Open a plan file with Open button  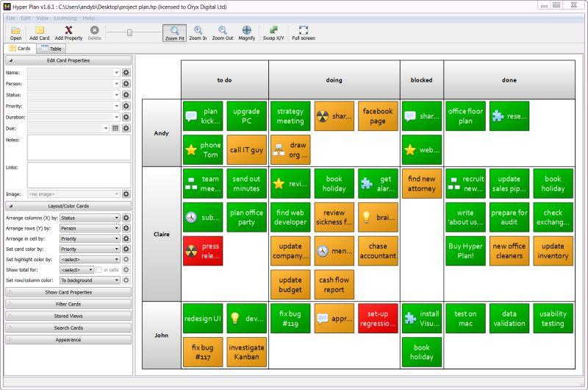tap(15, 33)
